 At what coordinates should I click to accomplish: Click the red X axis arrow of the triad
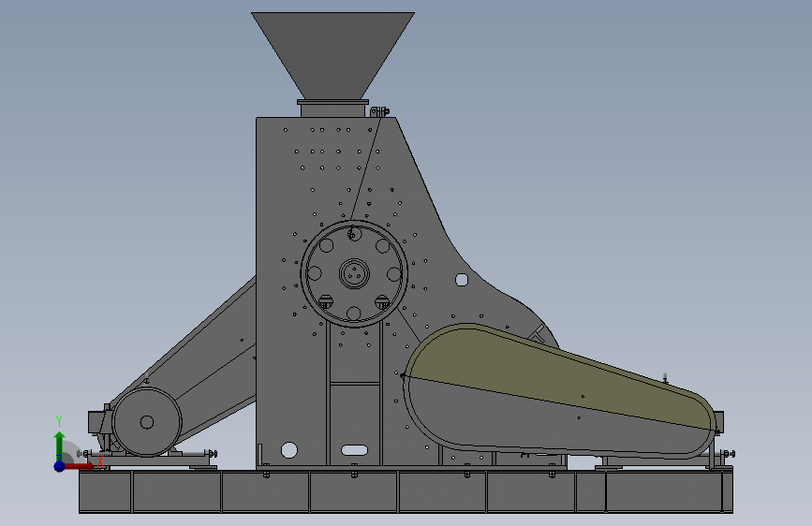click(81, 466)
